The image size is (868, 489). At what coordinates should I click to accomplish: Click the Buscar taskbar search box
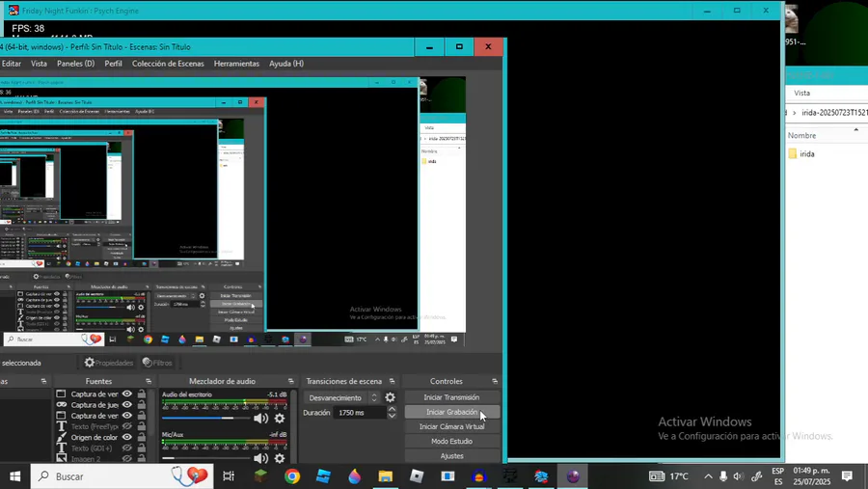122,476
